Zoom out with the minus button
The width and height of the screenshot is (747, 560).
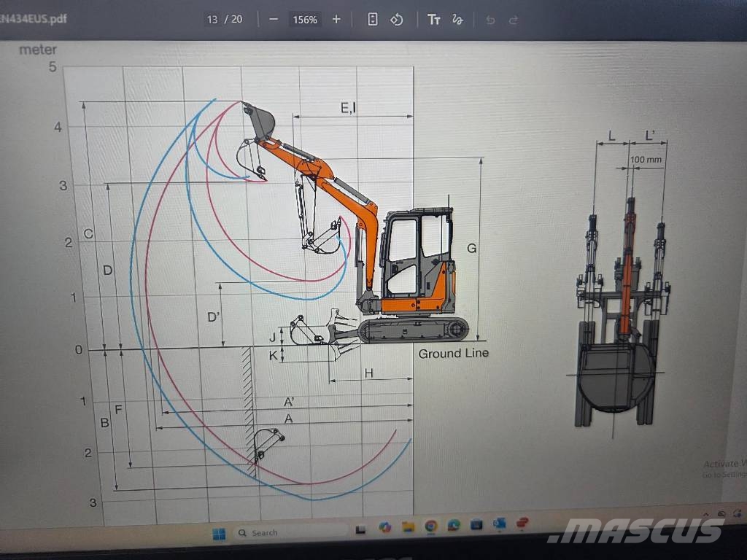click(x=274, y=20)
